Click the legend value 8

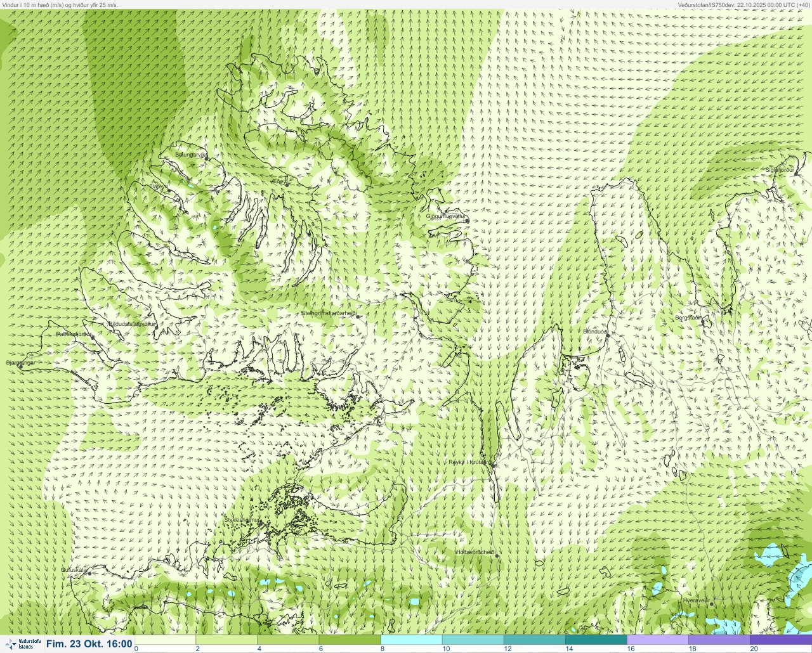click(383, 649)
